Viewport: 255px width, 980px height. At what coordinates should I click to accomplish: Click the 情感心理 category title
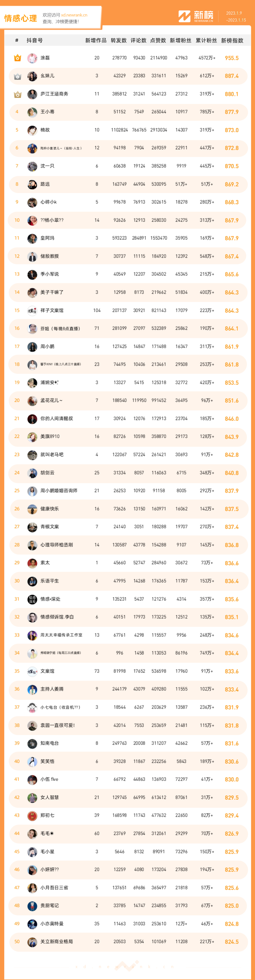point(21,18)
